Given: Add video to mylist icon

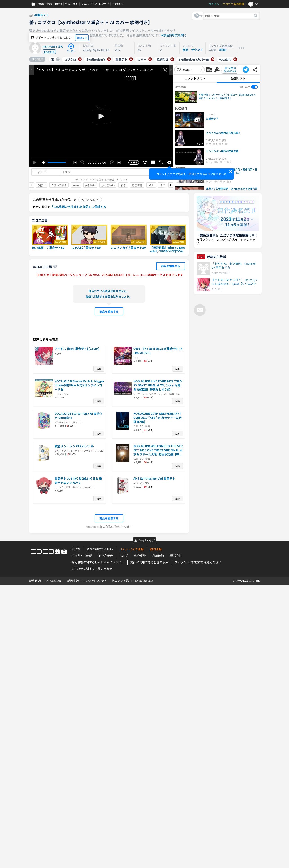Looking at the screenshot, I should (x=209, y=70).
